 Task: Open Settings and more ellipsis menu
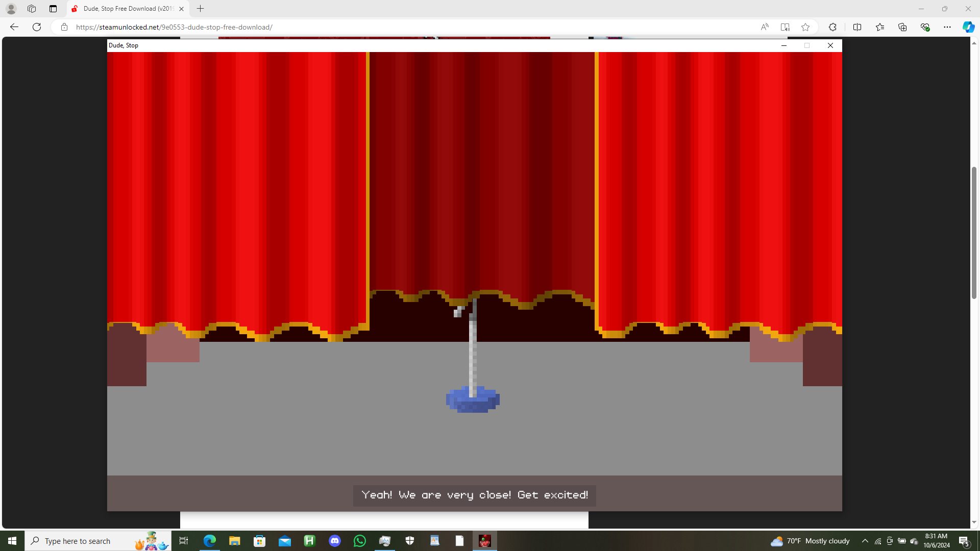[947, 27]
